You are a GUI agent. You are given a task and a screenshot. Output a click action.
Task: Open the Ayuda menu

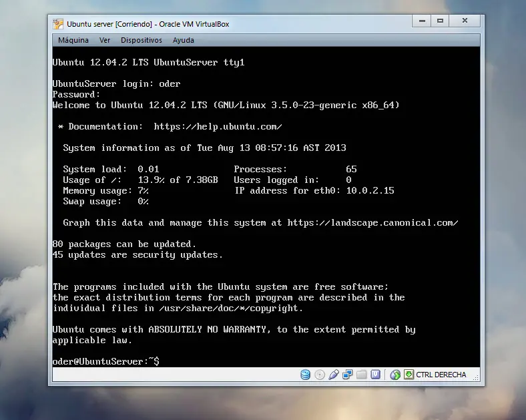[183, 40]
